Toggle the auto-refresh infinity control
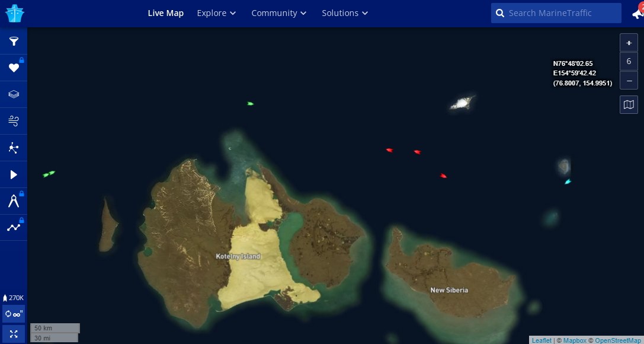 (14, 314)
